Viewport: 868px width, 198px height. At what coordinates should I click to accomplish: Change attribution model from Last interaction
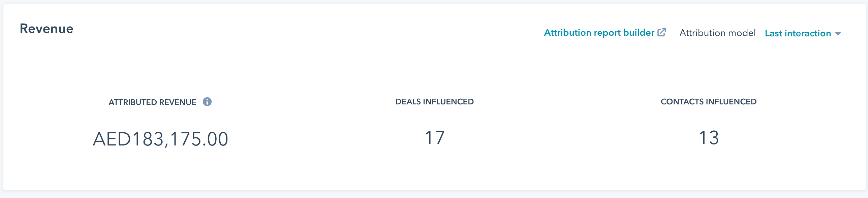point(803,33)
